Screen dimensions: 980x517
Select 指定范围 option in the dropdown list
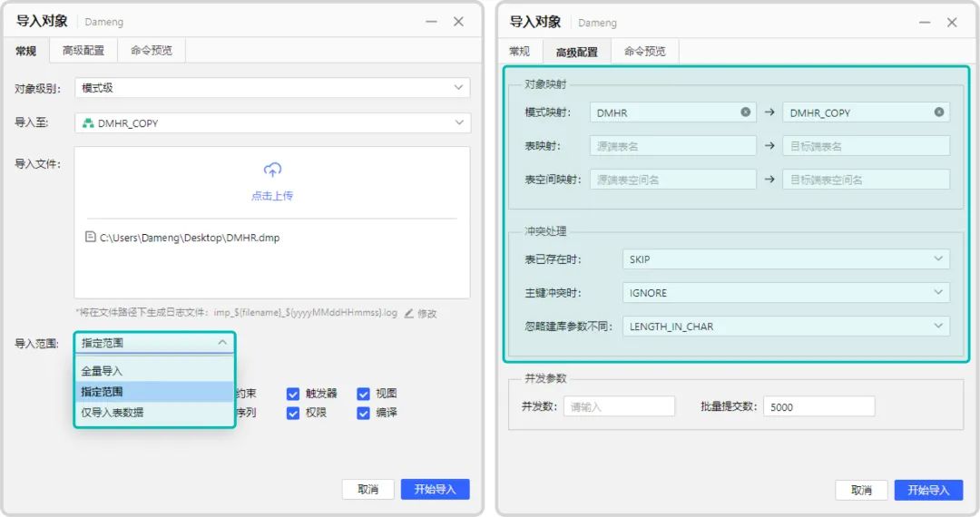pyautogui.click(x=154, y=392)
